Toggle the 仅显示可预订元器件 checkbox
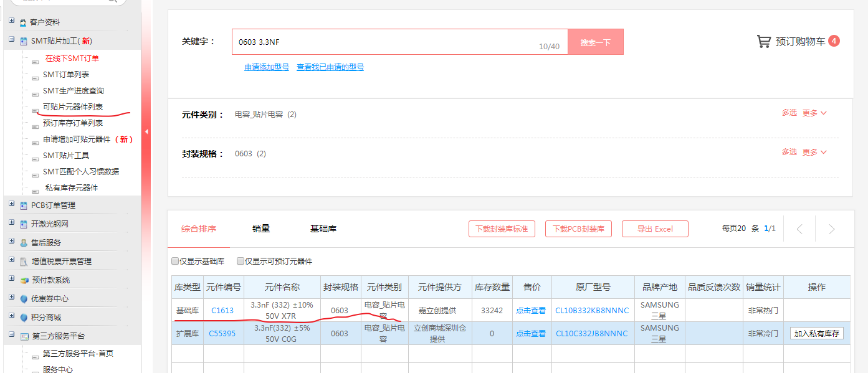Image resolution: width=868 pixels, height=373 pixels. pos(241,262)
